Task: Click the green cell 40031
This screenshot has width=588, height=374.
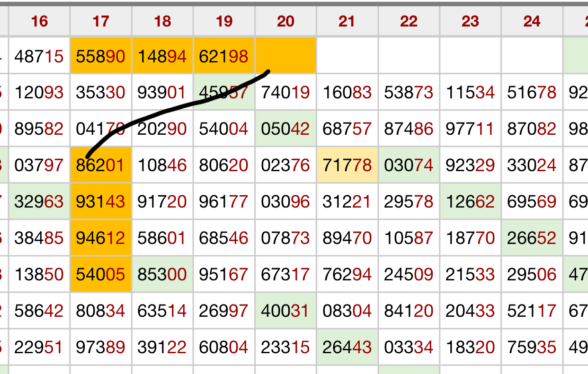Action: click(x=285, y=311)
